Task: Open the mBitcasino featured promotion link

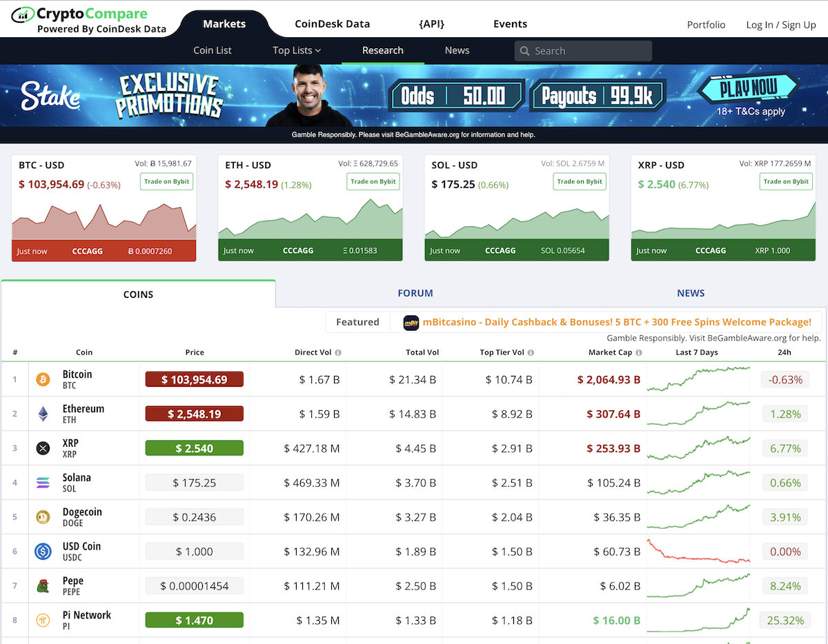Action: click(x=617, y=322)
